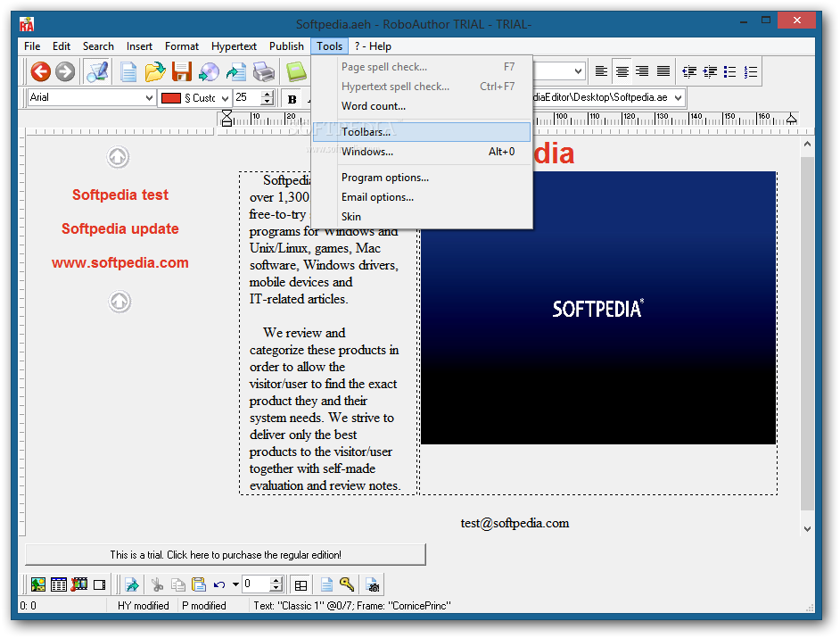Cut using the scissors icon
Screen dimensions: 840x638
click(x=157, y=584)
